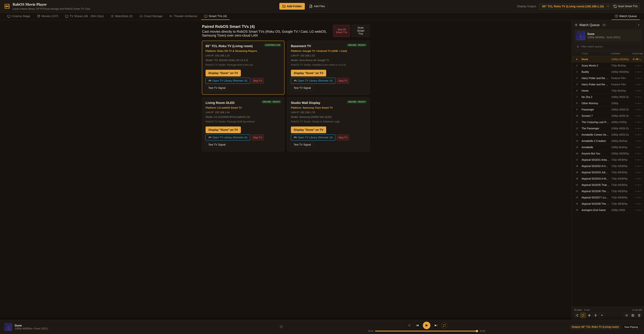Open TV Library Remote UI on Studio Wall Display

click(x=313, y=137)
